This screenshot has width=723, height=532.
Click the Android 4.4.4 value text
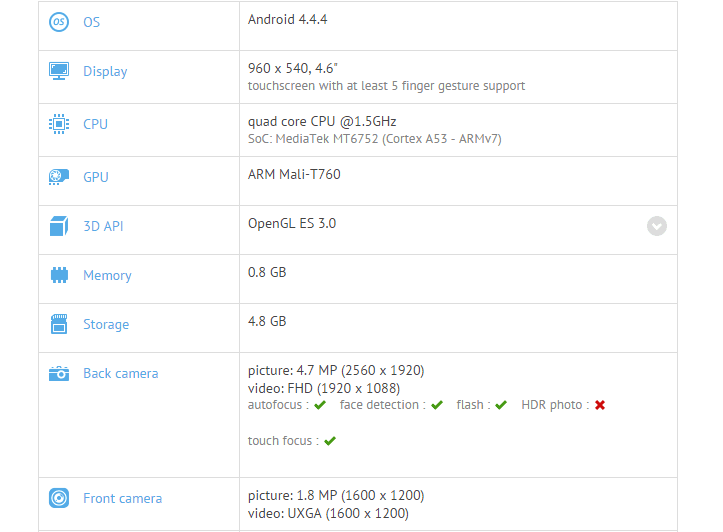click(288, 19)
